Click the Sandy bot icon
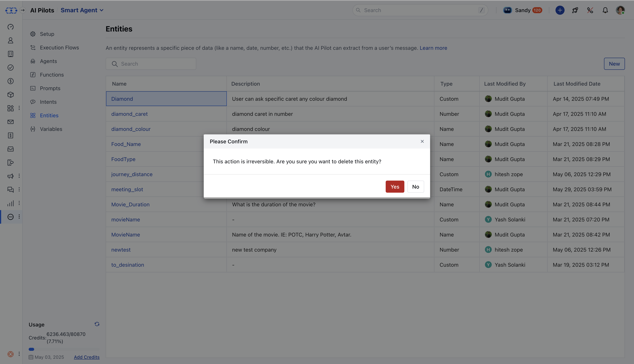 507,10
